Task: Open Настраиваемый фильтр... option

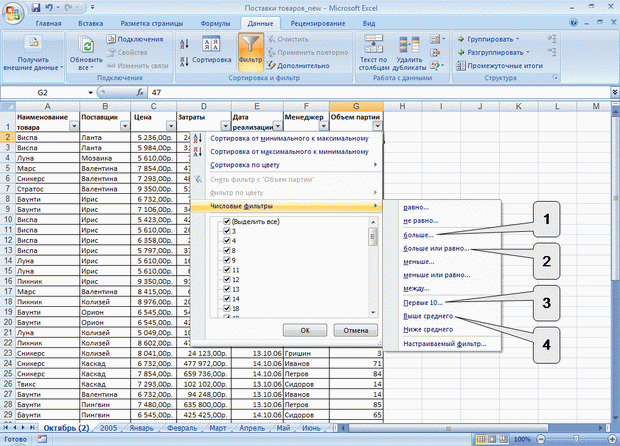Action: pos(444,344)
